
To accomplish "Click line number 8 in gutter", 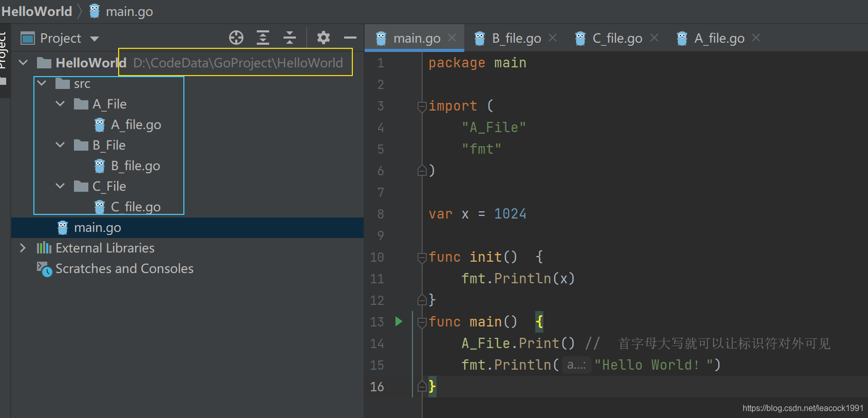I will tap(381, 214).
